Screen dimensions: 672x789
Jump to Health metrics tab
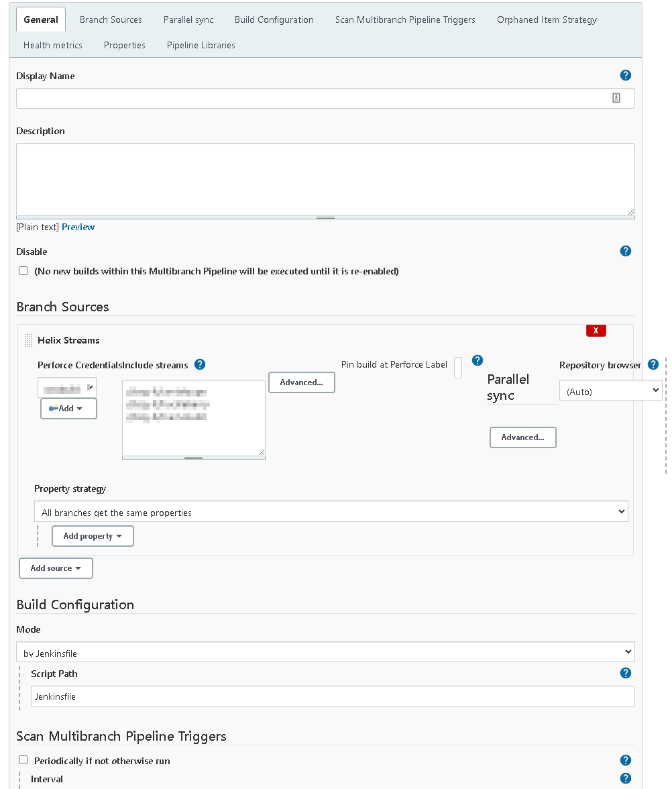point(53,46)
